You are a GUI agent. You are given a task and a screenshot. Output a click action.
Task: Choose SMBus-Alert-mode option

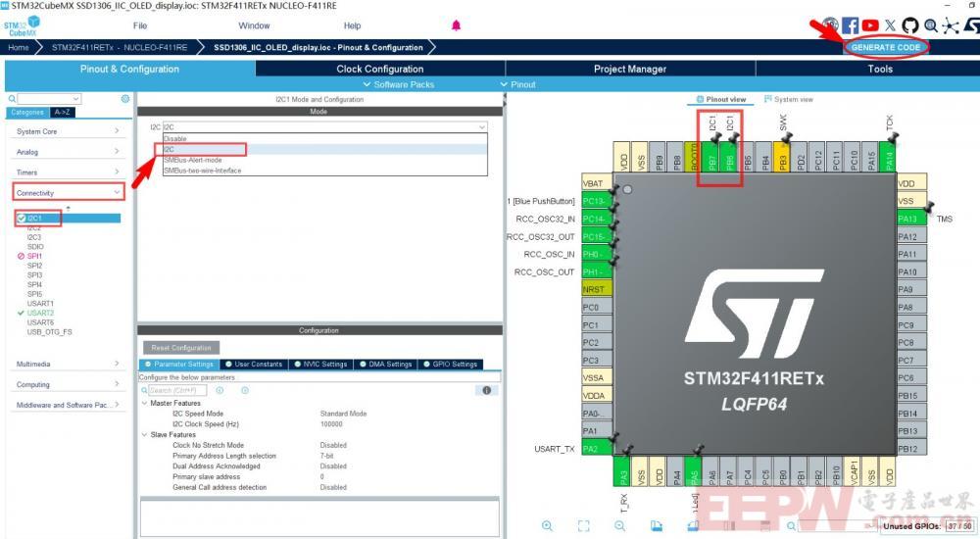324,160
